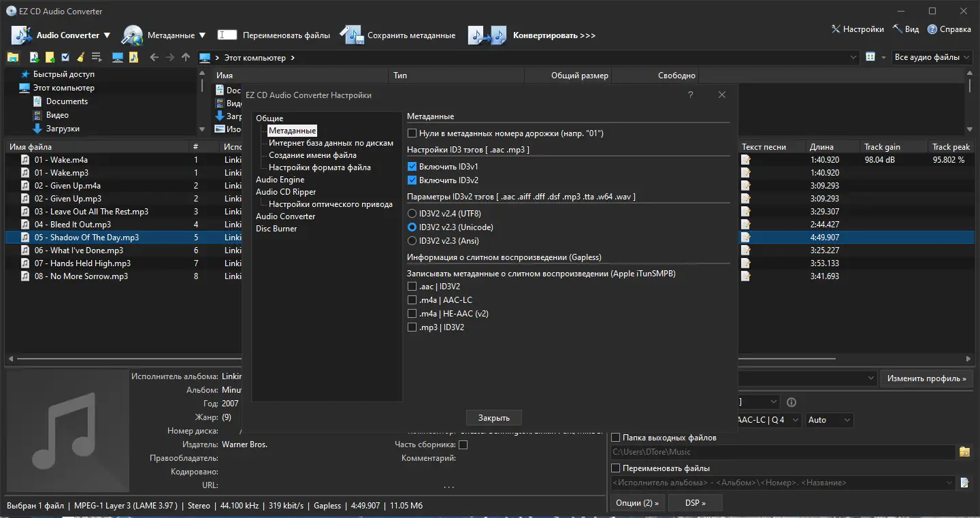The width and height of the screenshot is (980, 518).
Task: Enable Переименовать файлы checkbox in output panel
Action: pos(616,468)
